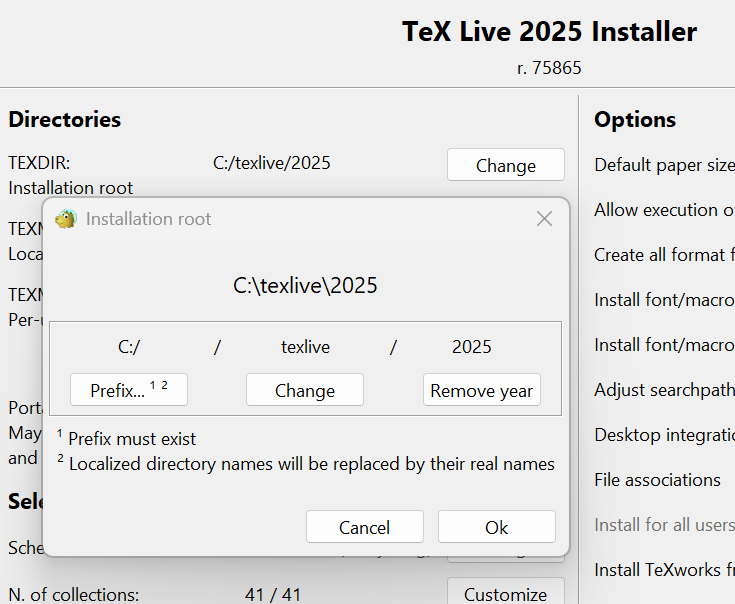735x604 pixels.
Task: Select the C:/ prefix segment
Action: click(x=129, y=347)
